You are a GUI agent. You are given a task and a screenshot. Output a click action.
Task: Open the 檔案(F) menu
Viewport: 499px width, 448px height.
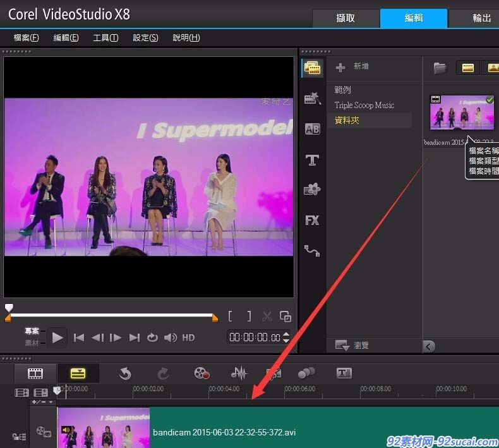[x=26, y=38]
